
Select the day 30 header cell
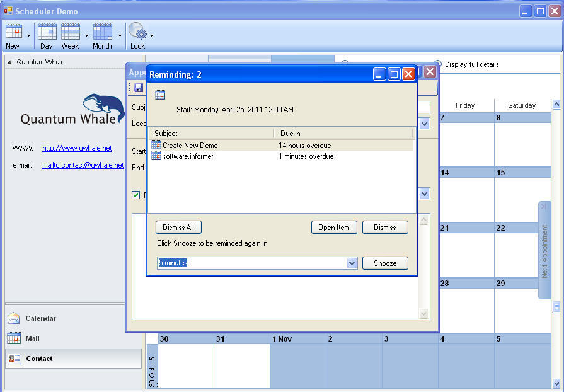pyautogui.click(x=186, y=339)
